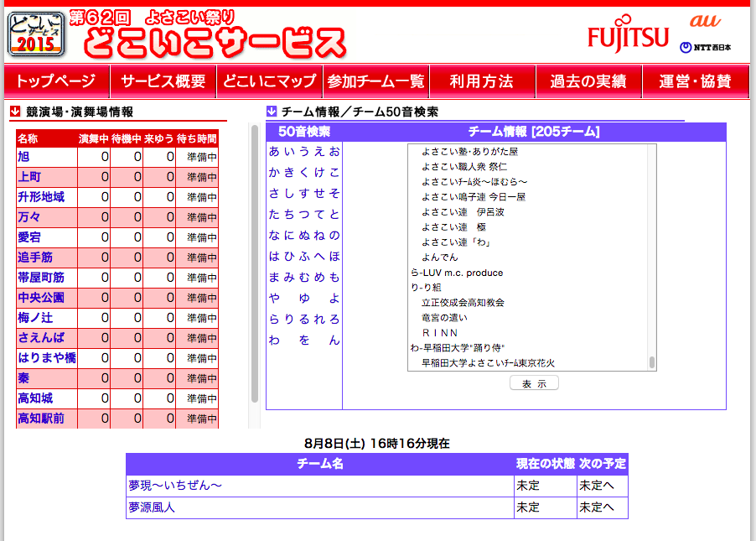
Task: Click the 表示 button
Action: pyautogui.click(x=534, y=383)
